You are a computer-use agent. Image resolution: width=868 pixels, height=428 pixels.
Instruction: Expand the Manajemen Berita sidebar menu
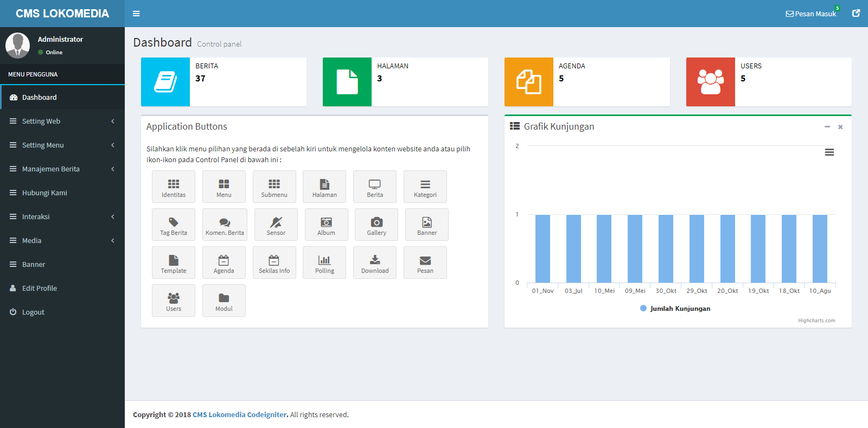[x=62, y=169]
